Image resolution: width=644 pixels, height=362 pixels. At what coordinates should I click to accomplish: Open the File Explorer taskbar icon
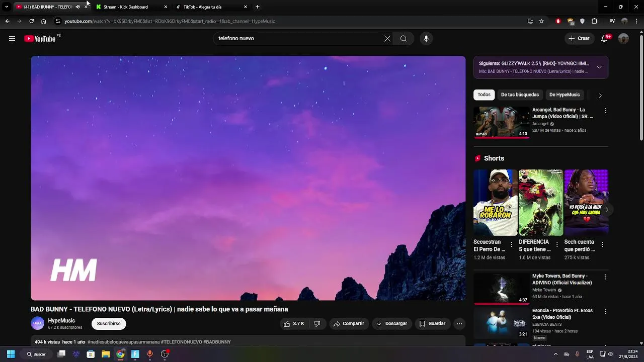106,354
